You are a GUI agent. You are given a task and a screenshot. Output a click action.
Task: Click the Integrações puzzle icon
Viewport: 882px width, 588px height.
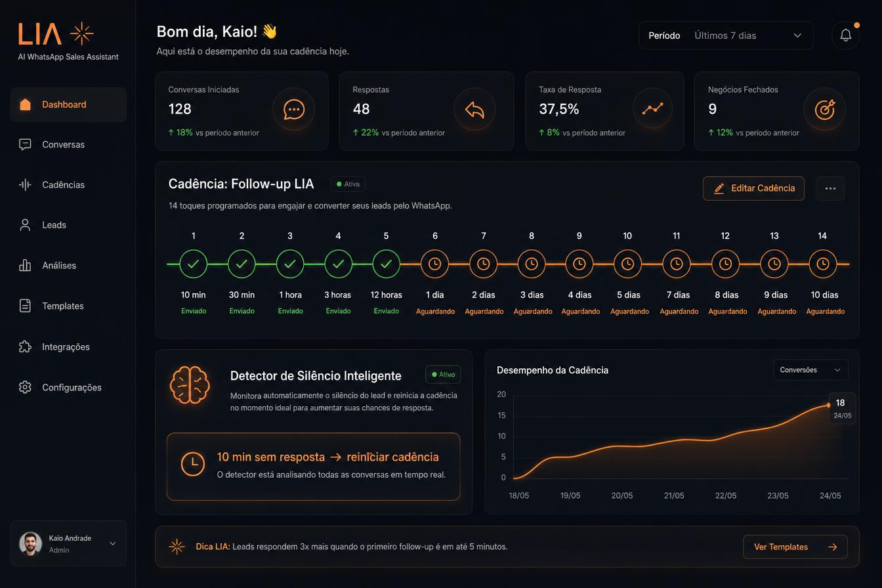tap(25, 346)
